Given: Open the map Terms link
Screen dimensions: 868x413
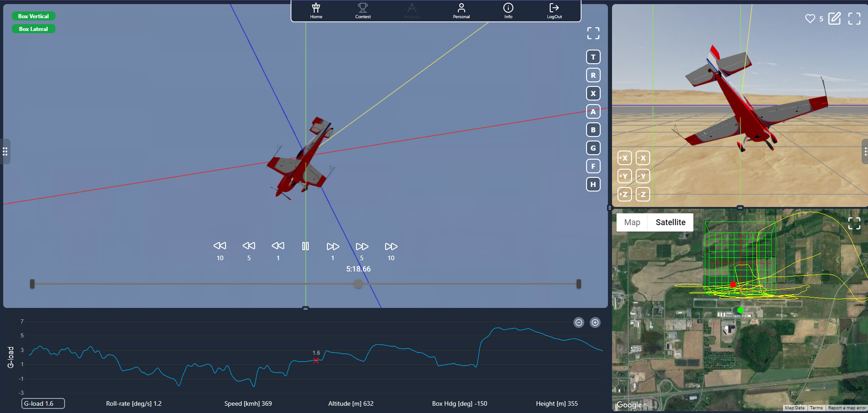Looking at the screenshot, I should [816, 408].
